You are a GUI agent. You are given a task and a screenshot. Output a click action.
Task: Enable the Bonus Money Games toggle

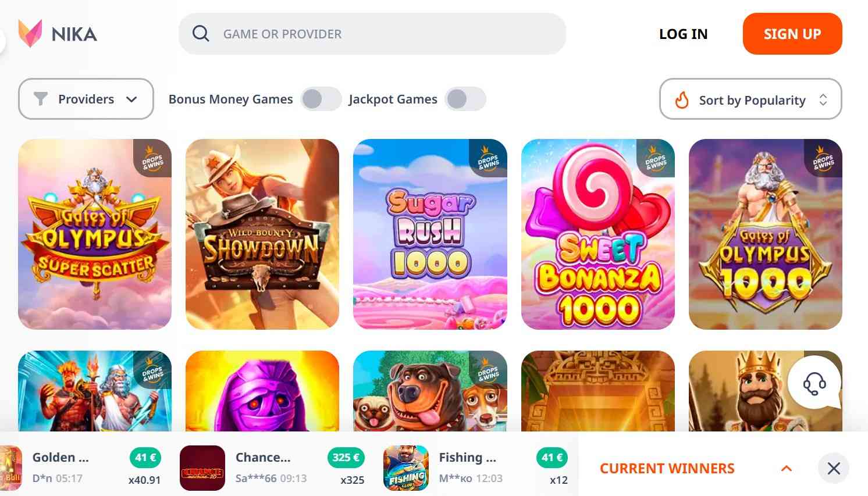click(321, 99)
